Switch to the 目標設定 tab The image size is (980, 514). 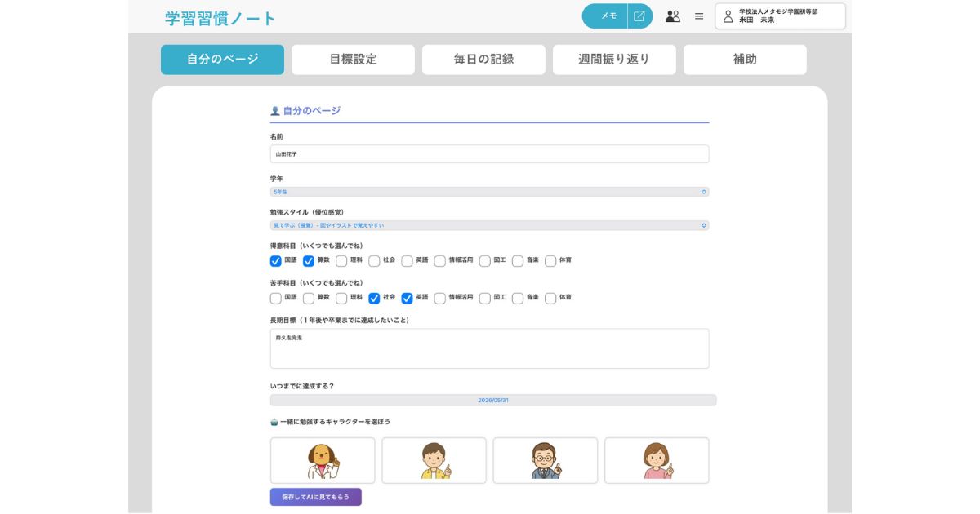[x=351, y=59]
